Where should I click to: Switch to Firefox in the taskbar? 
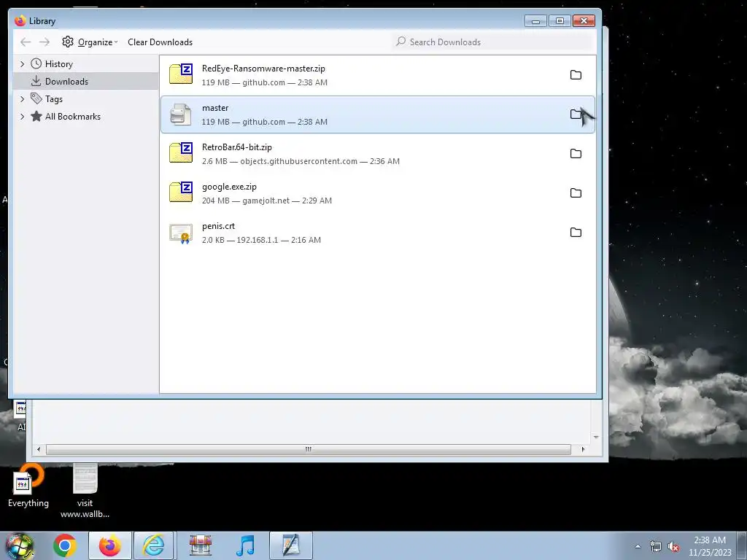click(109, 545)
